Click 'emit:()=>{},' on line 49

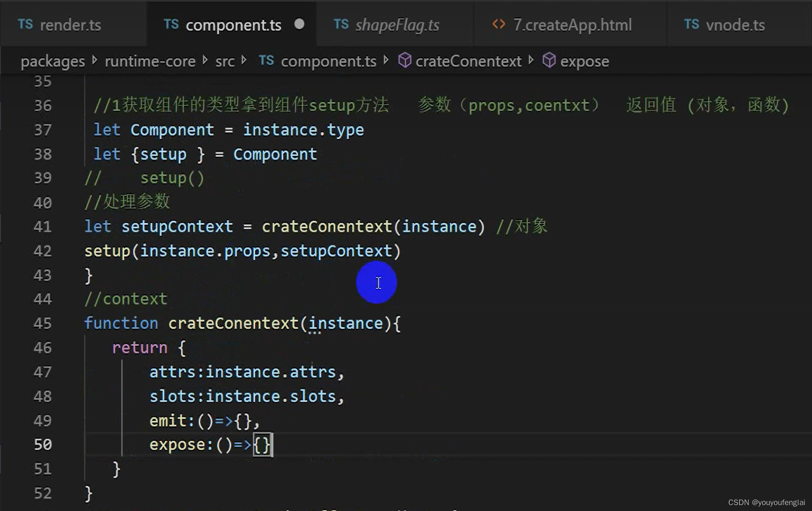[x=205, y=421]
